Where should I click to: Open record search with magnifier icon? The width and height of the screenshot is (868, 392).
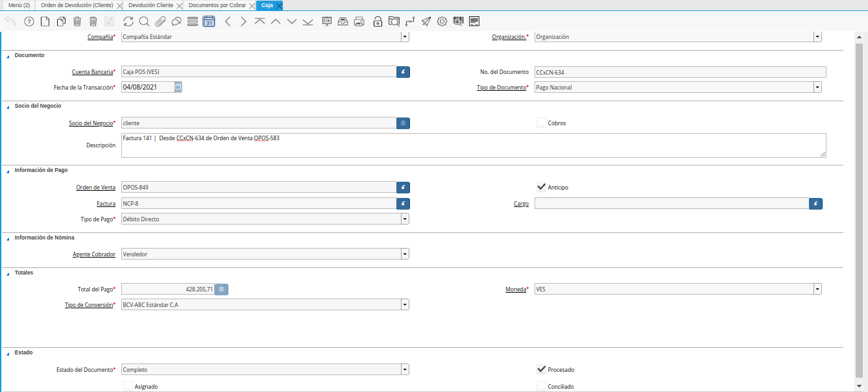(144, 21)
